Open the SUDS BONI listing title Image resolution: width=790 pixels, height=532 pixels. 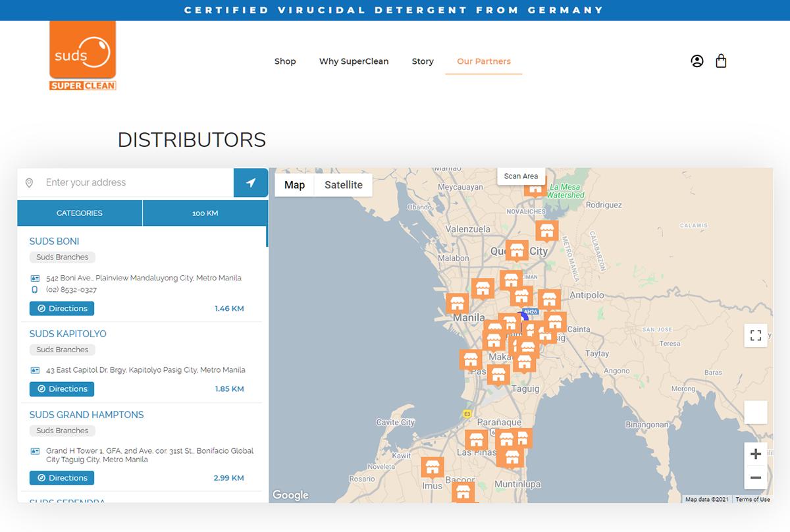(54, 242)
